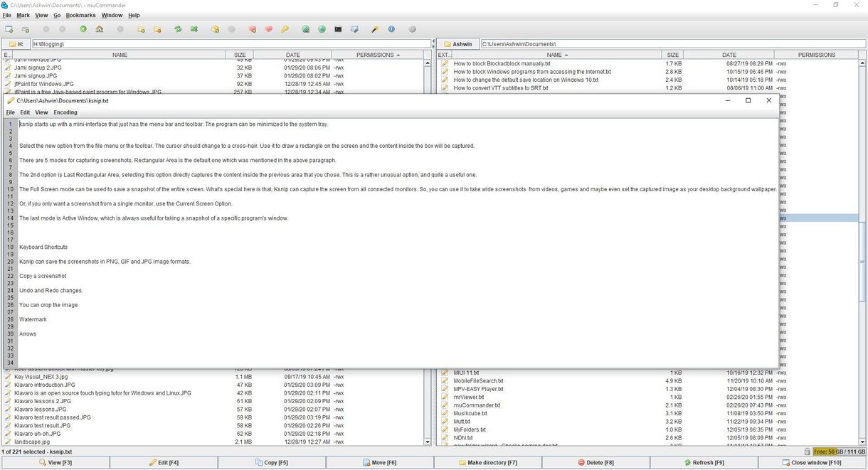The image size is (868, 470).
Task: Click Make directory [F7] button
Action: [x=488, y=463]
